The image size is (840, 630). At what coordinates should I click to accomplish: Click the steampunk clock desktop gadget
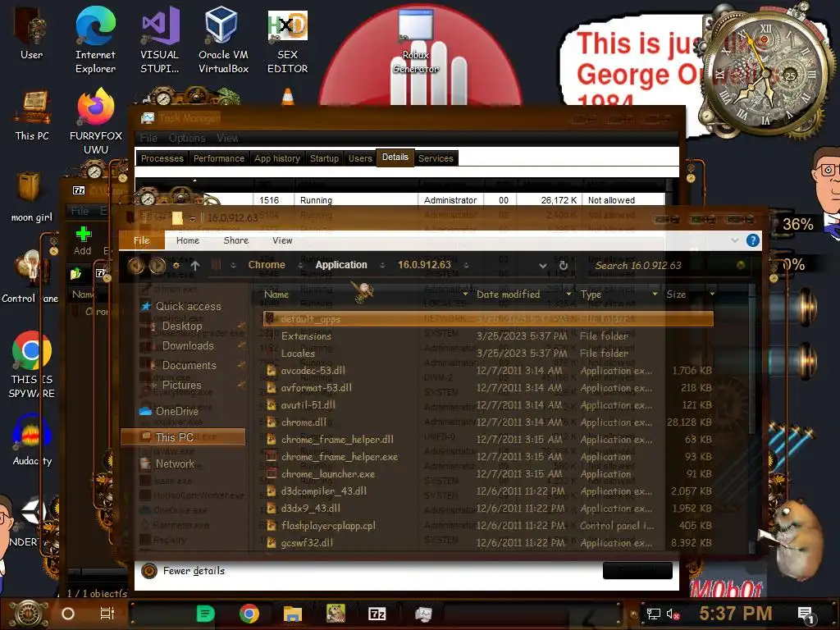(766, 72)
